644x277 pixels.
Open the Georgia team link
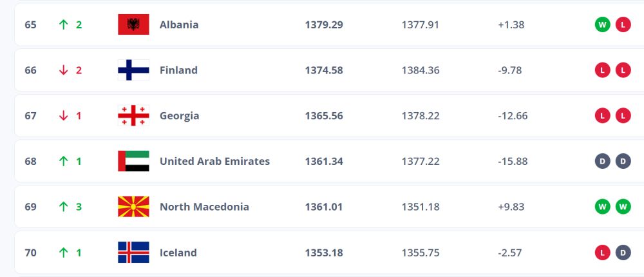click(179, 116)
